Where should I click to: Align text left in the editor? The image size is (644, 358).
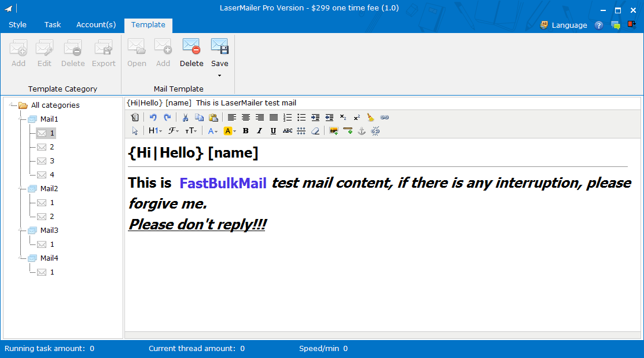click(232, 118)
